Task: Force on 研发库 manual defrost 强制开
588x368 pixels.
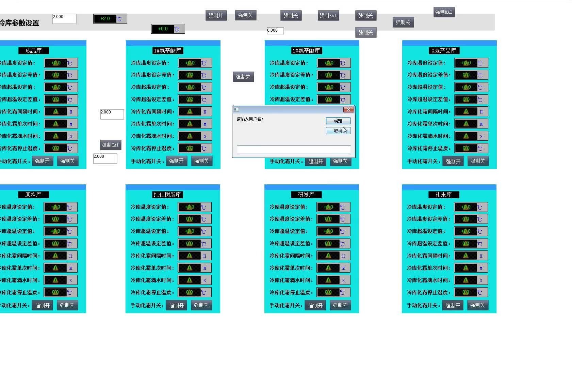Action: coord(315,306)
